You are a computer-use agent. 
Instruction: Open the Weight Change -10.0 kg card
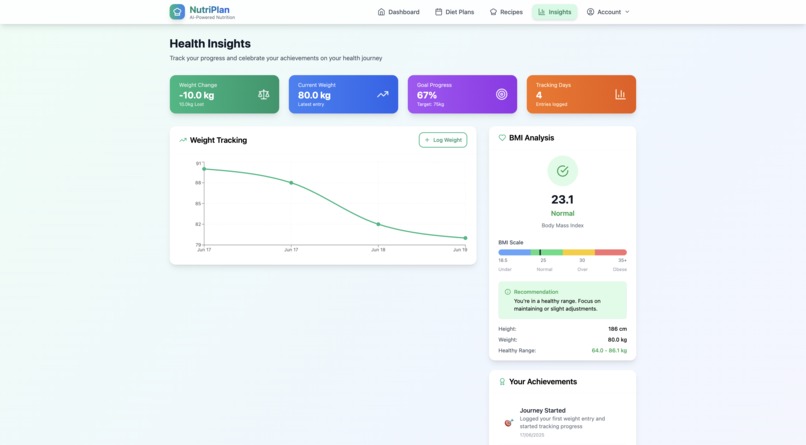click(x=225, y=94)
